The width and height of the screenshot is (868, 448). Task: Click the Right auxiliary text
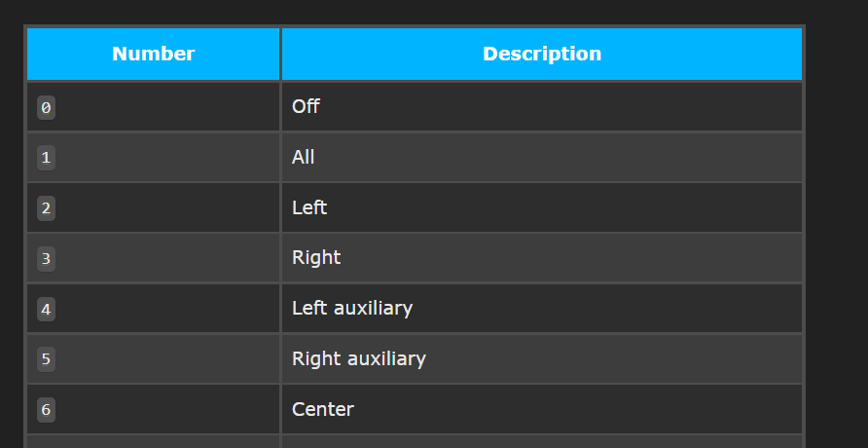pos(359,358)
